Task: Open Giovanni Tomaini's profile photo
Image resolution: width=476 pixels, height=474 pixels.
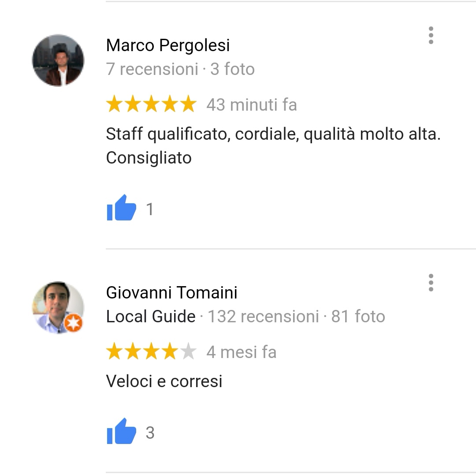Action: 58,308
